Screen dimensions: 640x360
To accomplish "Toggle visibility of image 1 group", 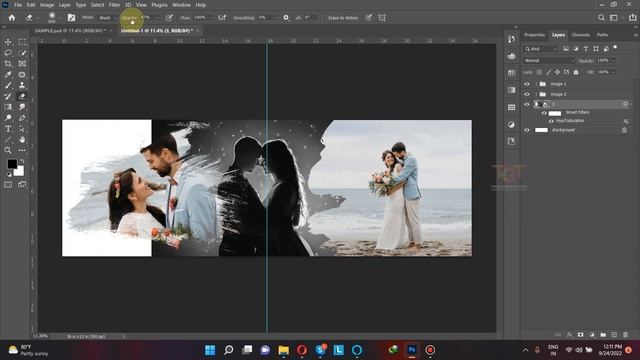I will point(527,84).
